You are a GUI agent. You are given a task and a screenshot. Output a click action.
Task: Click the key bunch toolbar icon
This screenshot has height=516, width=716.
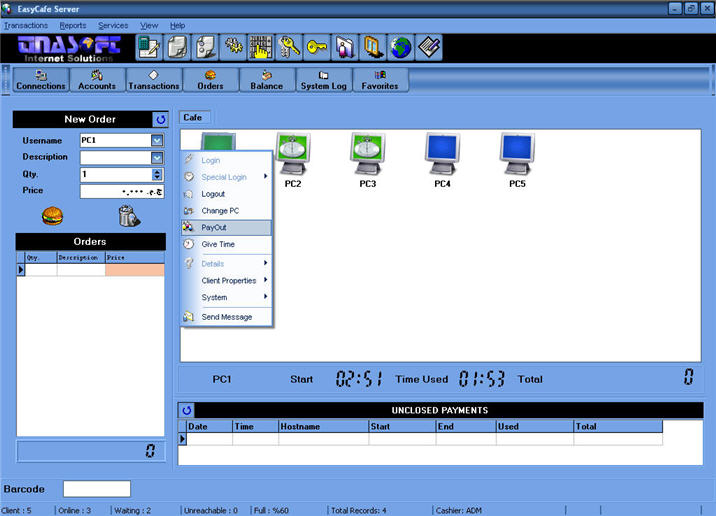point(289,47)
